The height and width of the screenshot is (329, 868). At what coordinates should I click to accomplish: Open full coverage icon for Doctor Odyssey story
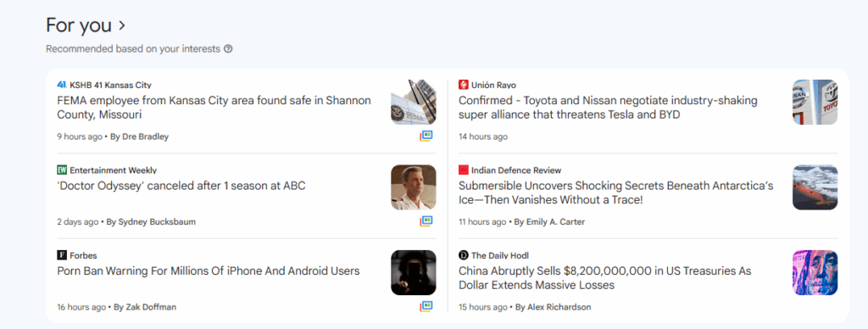coord(426,221)
